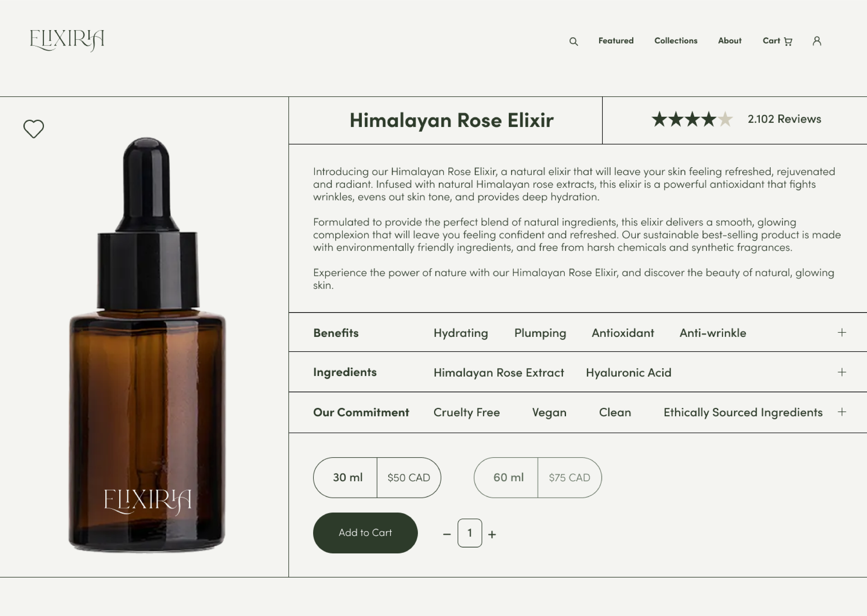Go to the About page

729,41
